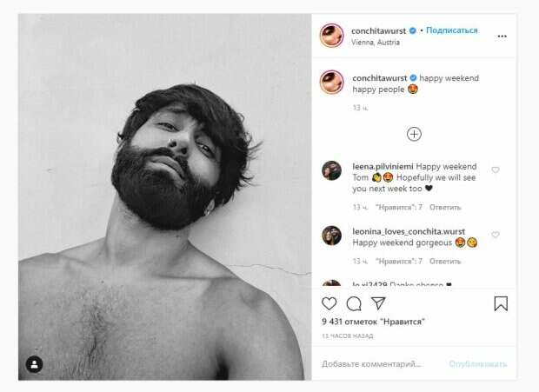Open tagged people icon on photo

pyautogui.click(x=33, y=363)
